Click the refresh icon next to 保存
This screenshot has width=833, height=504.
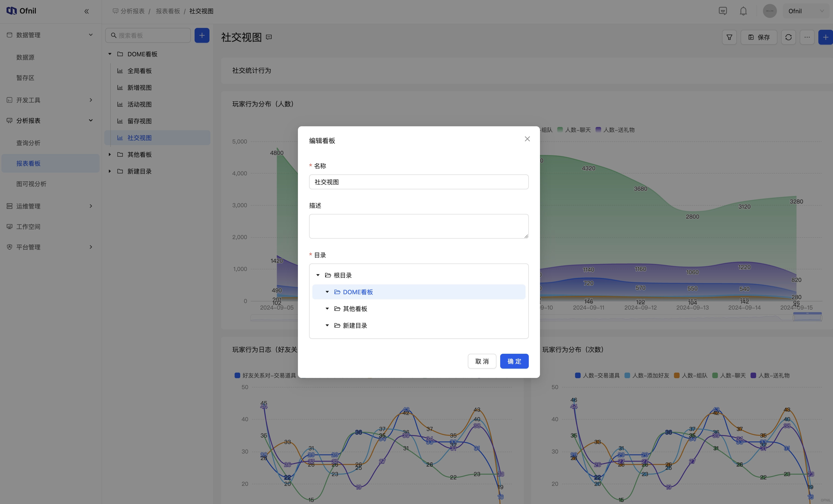coord(788,37)
